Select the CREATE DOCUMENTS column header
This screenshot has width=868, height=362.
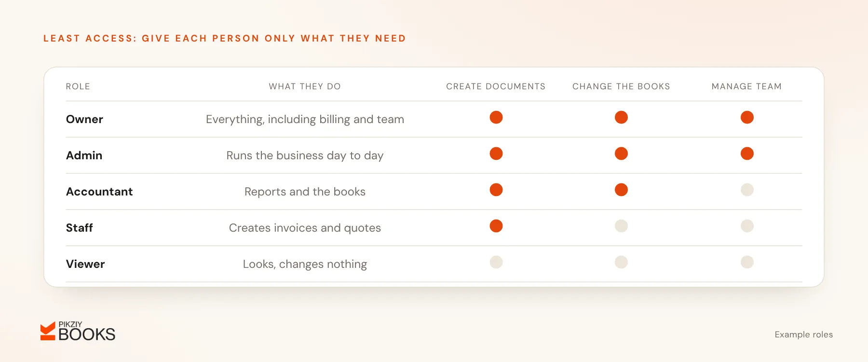[496, 86]
